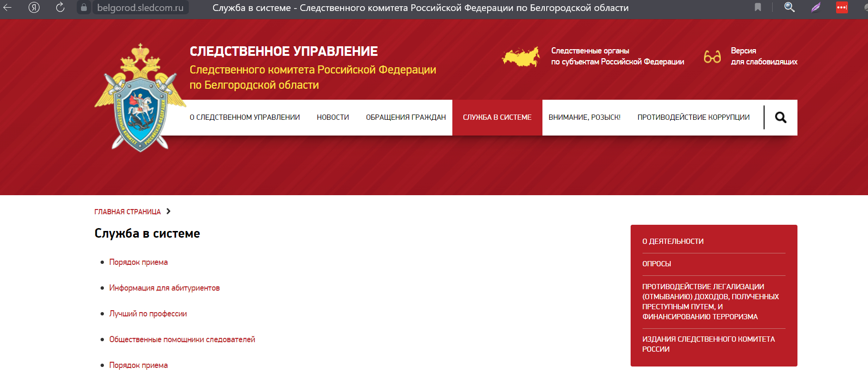Open Информация для абитуриентов link
Image resolution: width=868 pixels, height=377 pixels.
click(164, 288)
